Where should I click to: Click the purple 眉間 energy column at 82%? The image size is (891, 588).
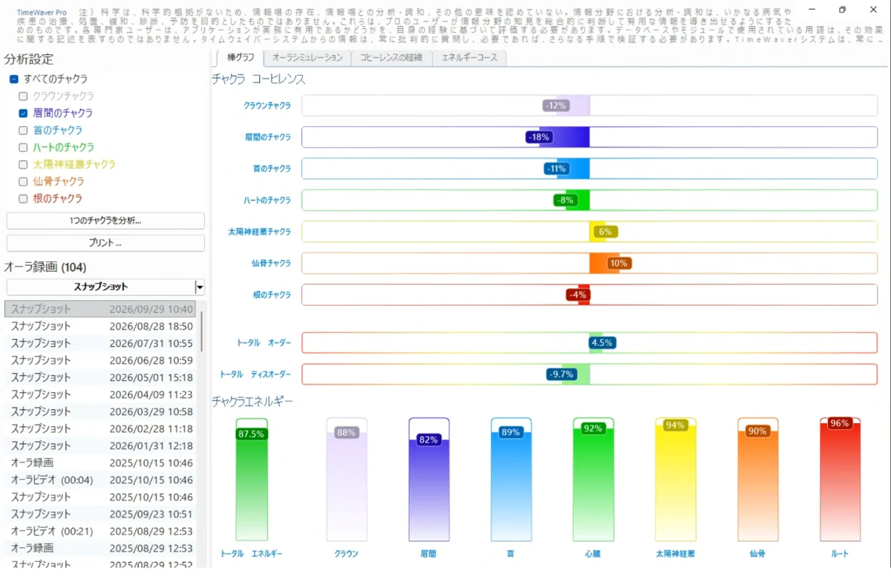429,480
